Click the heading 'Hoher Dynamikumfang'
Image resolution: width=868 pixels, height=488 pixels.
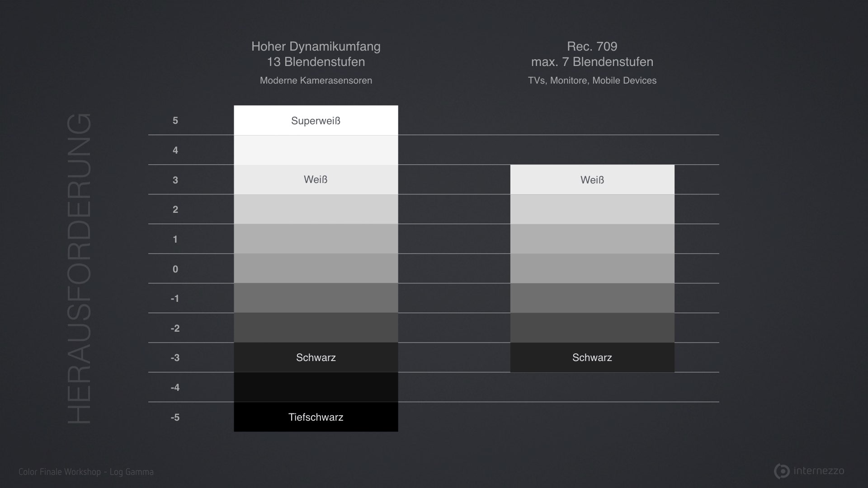(x=316, y=47)
